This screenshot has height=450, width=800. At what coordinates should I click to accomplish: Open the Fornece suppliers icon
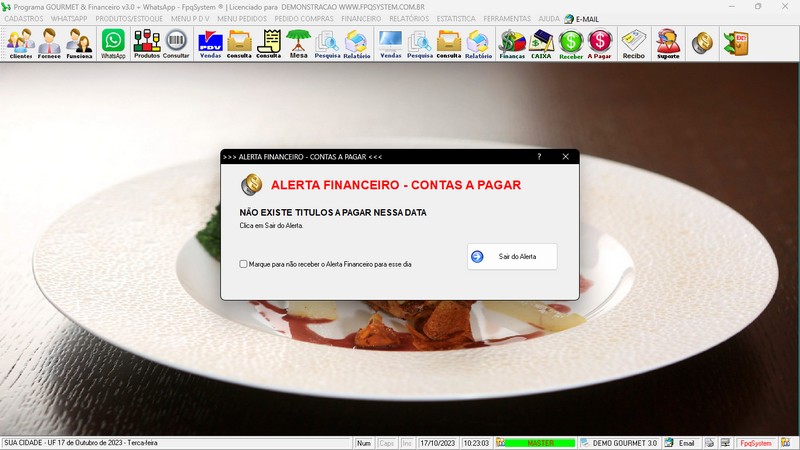point(49,44)
